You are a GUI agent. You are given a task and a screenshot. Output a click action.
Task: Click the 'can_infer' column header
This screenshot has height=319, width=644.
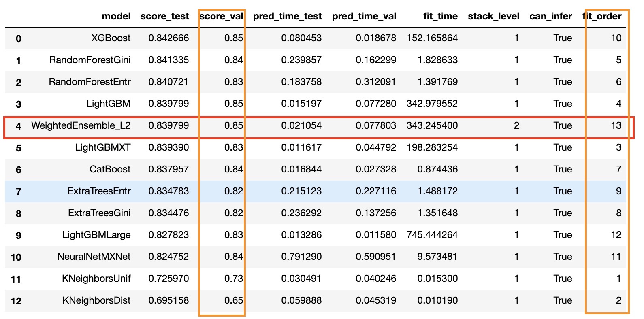(x=550, y=16)
